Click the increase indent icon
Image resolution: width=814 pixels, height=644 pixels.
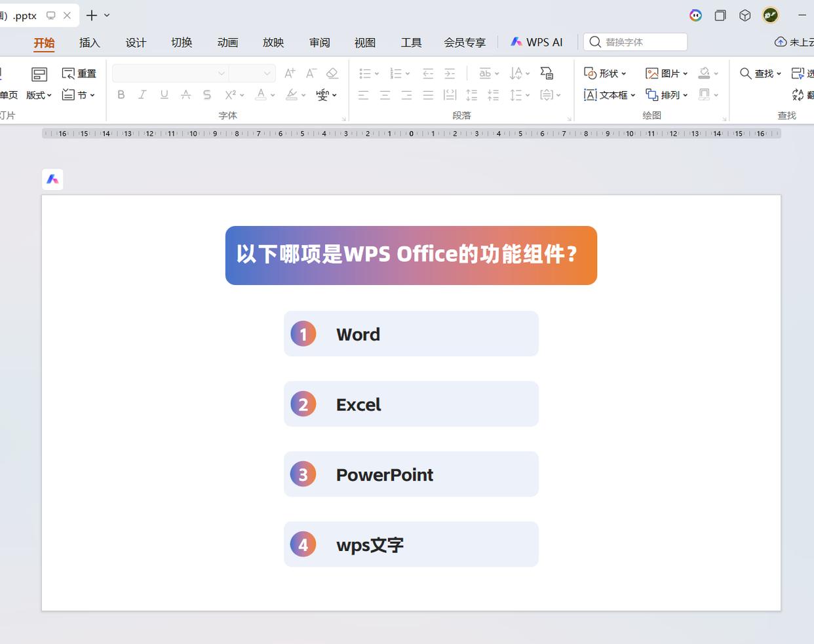pos(450,73)
